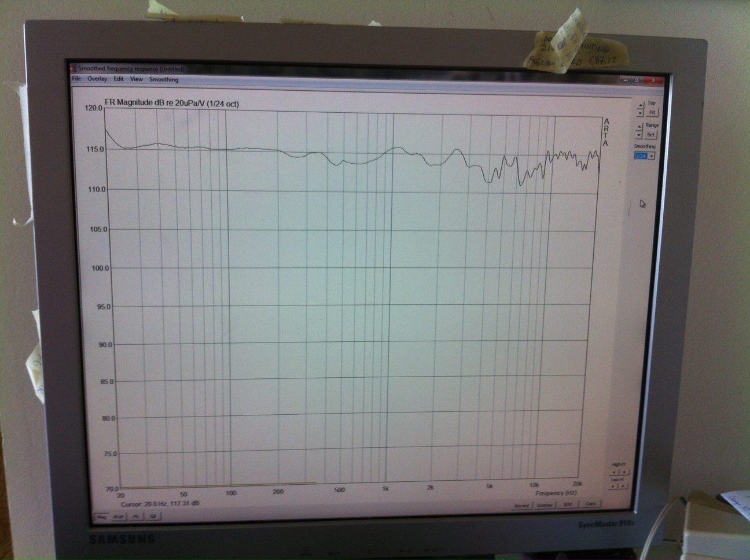Increase Range with the up arrow
Screen dimensions: 750x560
(x=639, y=127)
